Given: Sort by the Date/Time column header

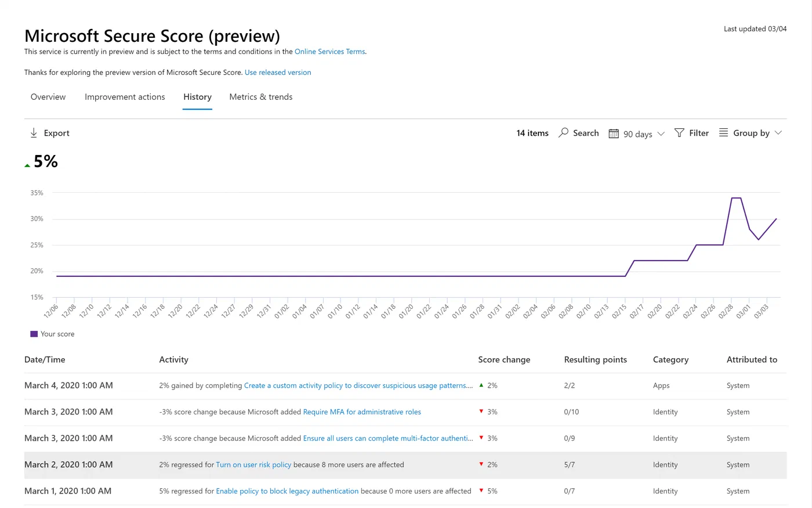Looking at the screenshot, I should pyautogui.click(x=45, y=359).
